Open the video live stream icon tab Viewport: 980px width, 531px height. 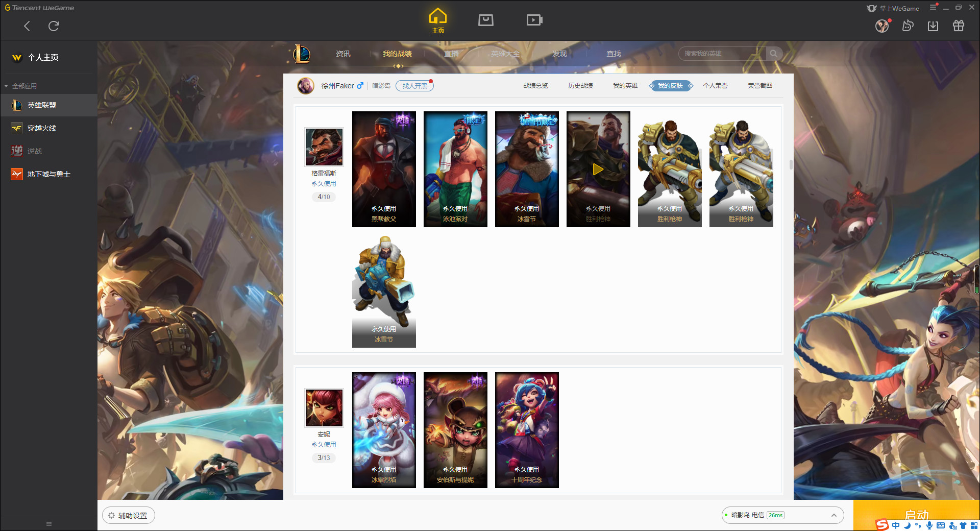pos(534,20)
